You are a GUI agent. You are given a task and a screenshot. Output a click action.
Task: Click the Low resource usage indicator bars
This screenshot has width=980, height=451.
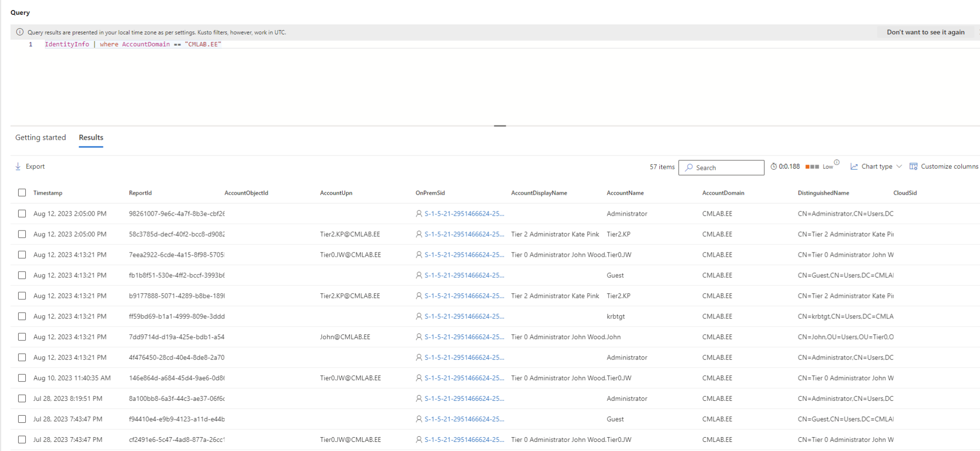point(812,166)
